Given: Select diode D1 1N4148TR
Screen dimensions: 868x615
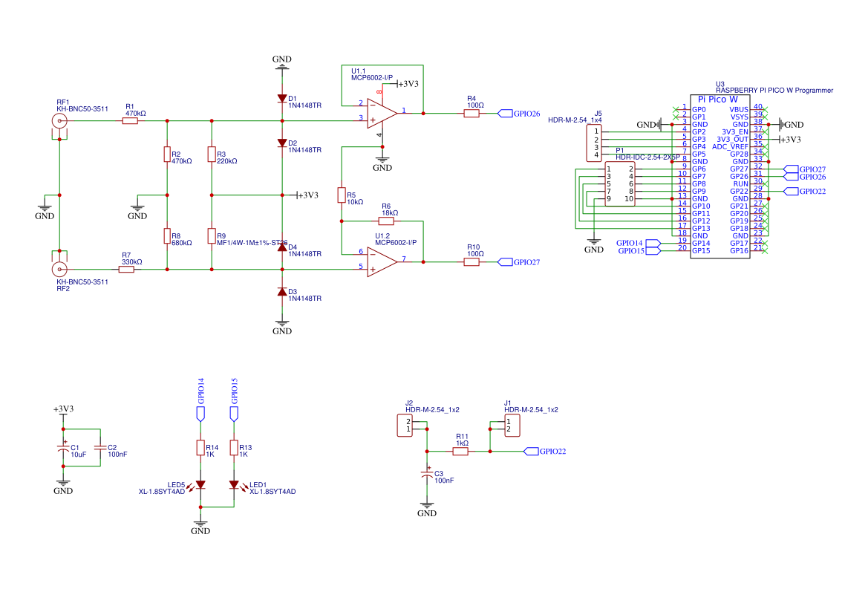Looking at the screenshot, I should click(x=281, y=97).
